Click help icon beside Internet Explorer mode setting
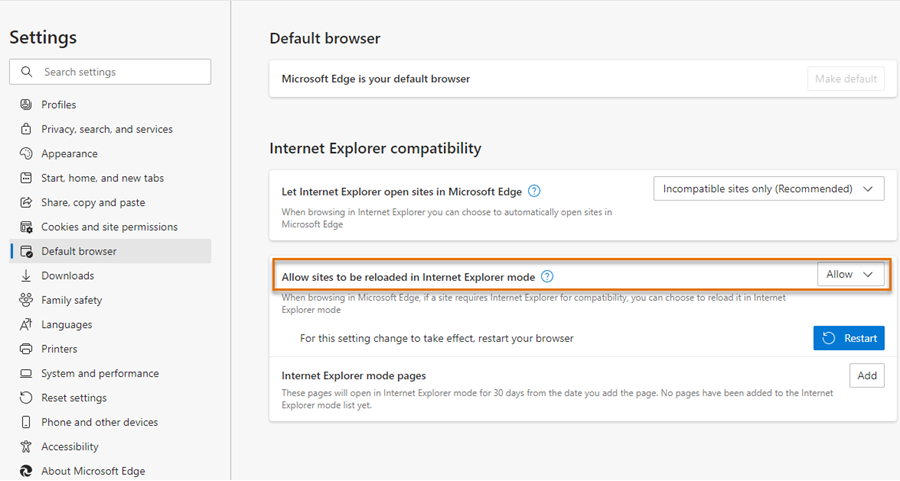The image size is (900, 481). point(547,276)
